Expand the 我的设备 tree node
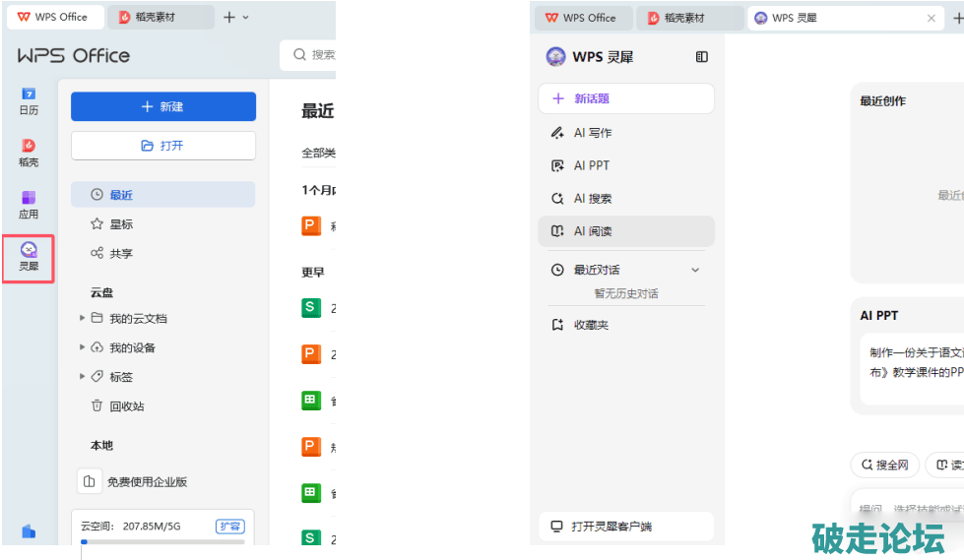 point(82,347)
